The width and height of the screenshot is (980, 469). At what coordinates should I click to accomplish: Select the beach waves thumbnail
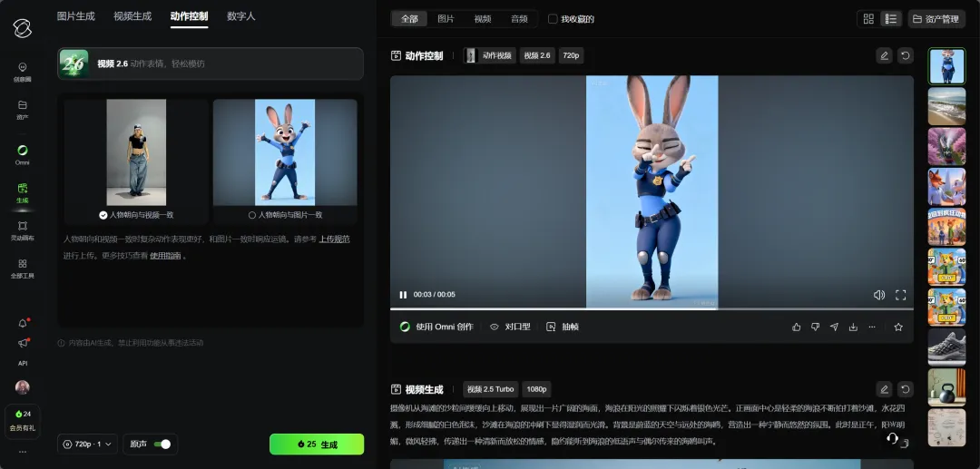946,106
